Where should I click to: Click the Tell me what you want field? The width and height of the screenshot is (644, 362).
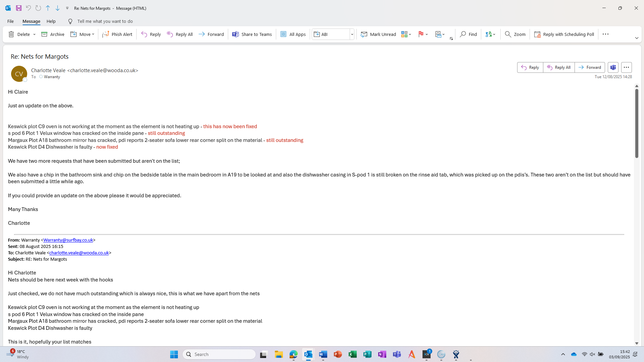105,21
